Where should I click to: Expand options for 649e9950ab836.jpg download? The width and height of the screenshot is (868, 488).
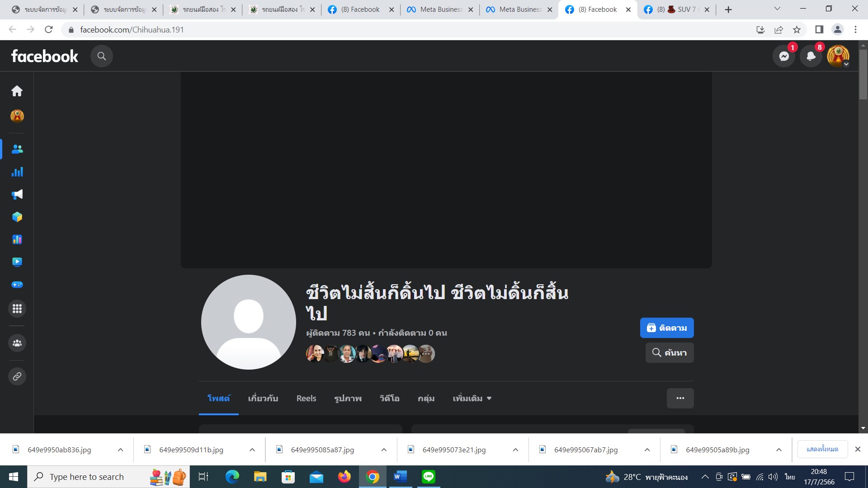(x=120, y=450)
